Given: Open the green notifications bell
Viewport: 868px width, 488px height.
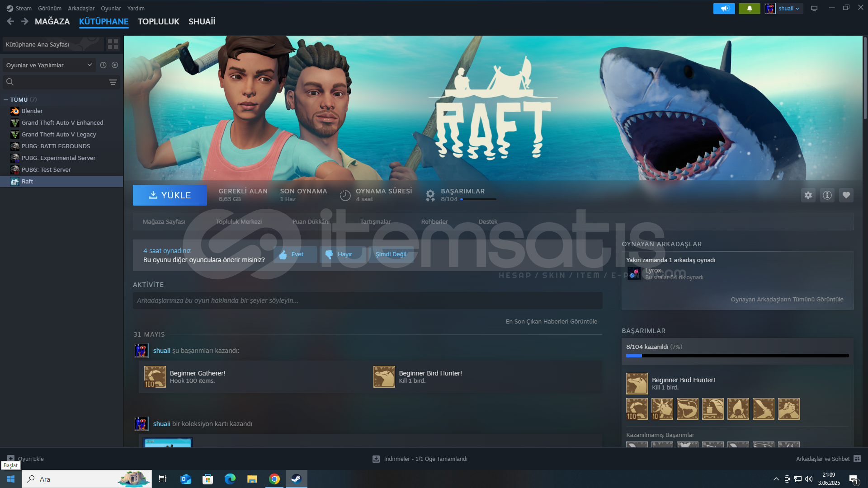Looking at the screenshot, I should [749, 8].
